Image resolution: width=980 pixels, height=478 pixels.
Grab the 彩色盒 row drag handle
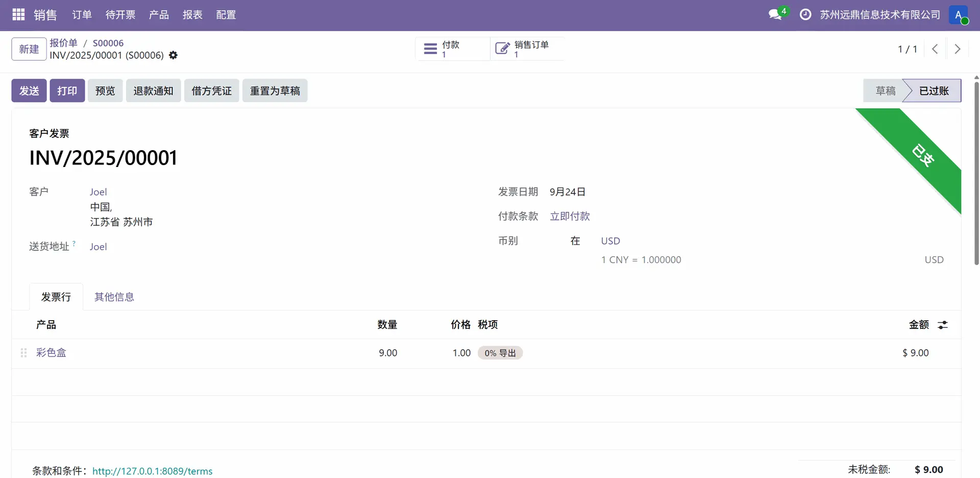23,353
